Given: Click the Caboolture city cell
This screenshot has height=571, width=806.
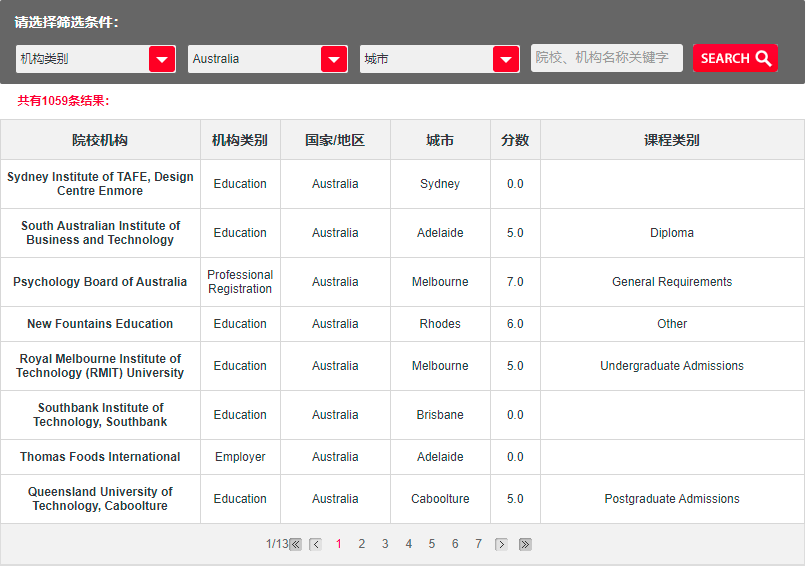Looking at the screenshot, I should [440, 499].
